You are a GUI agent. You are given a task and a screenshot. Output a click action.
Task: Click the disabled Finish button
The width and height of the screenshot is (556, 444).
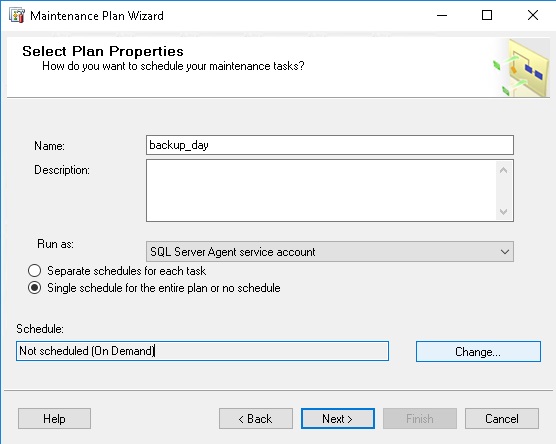tap(420, 419)
